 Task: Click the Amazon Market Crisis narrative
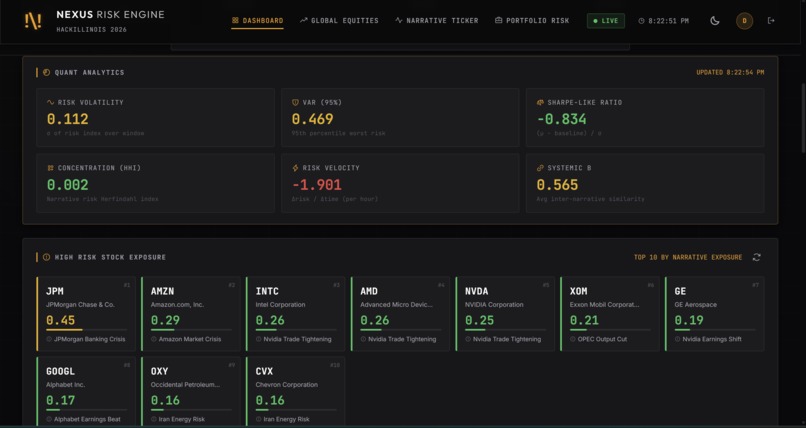(x=190, y=339)
